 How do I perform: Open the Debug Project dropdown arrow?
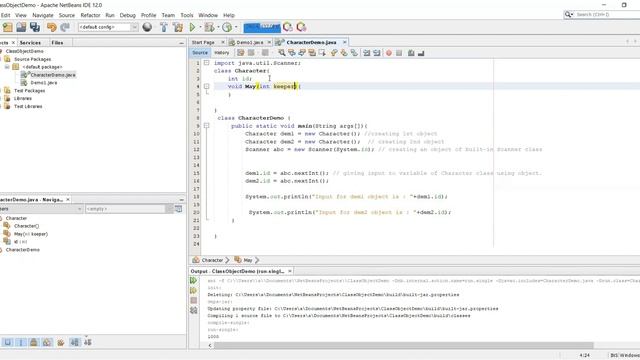pyautogui.click(x=218, y=27)
